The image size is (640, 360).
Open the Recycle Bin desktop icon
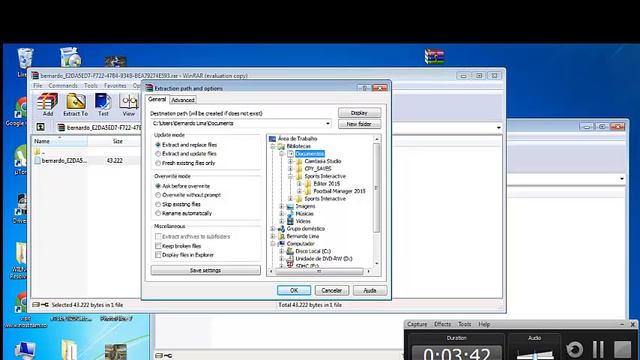pyautogui.click(x=25, y=58)
